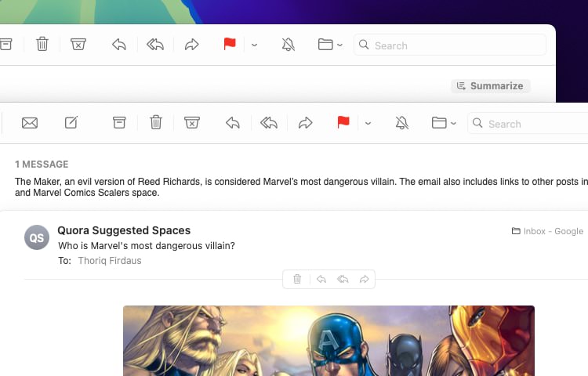The height and width of the screenshot is (376, 588).
Task: Forward message from front window toolbar
Action: (305, 123)
